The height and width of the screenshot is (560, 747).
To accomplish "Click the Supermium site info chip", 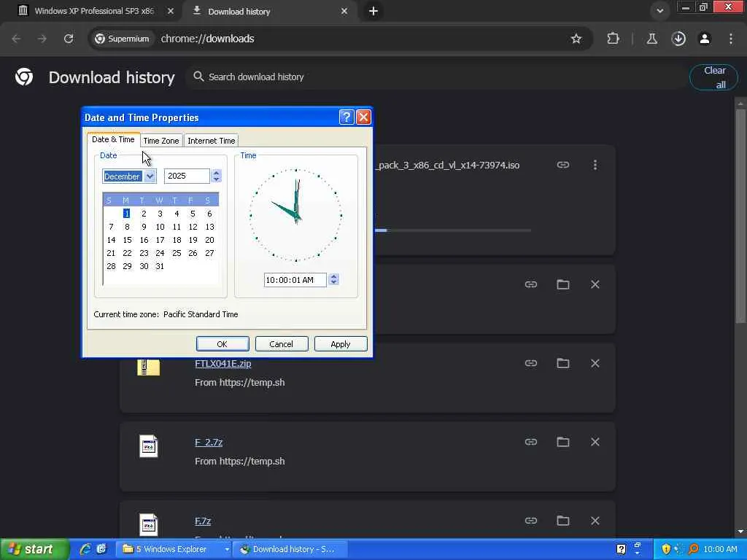I will pos(122,39).
